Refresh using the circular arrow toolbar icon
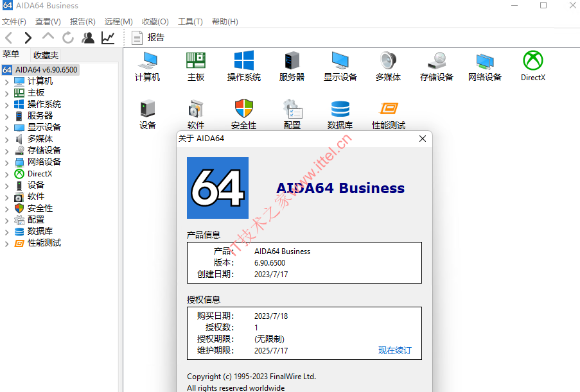 tap(68, 38)
